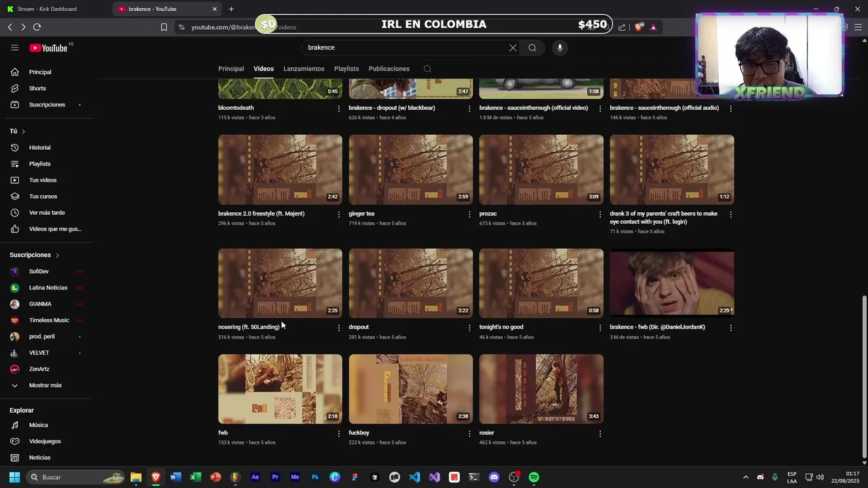Launch After Effects from the taskbar

255,477
